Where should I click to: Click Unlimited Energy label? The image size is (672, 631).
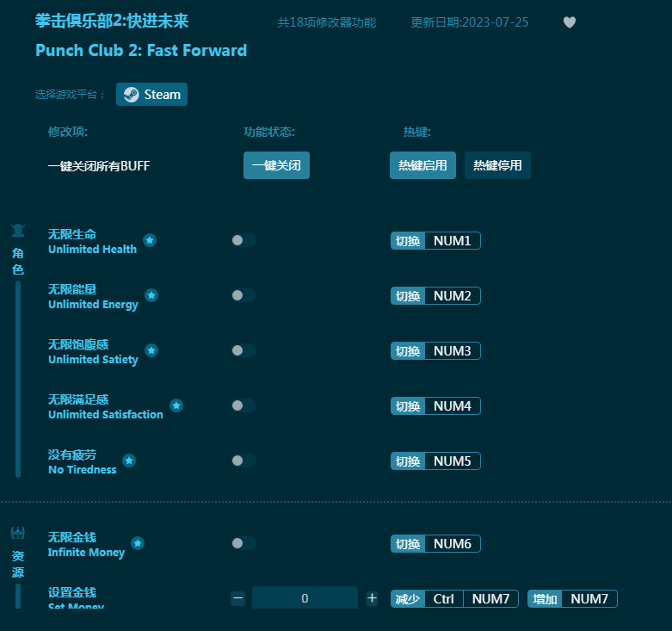[x=93, y=305]
